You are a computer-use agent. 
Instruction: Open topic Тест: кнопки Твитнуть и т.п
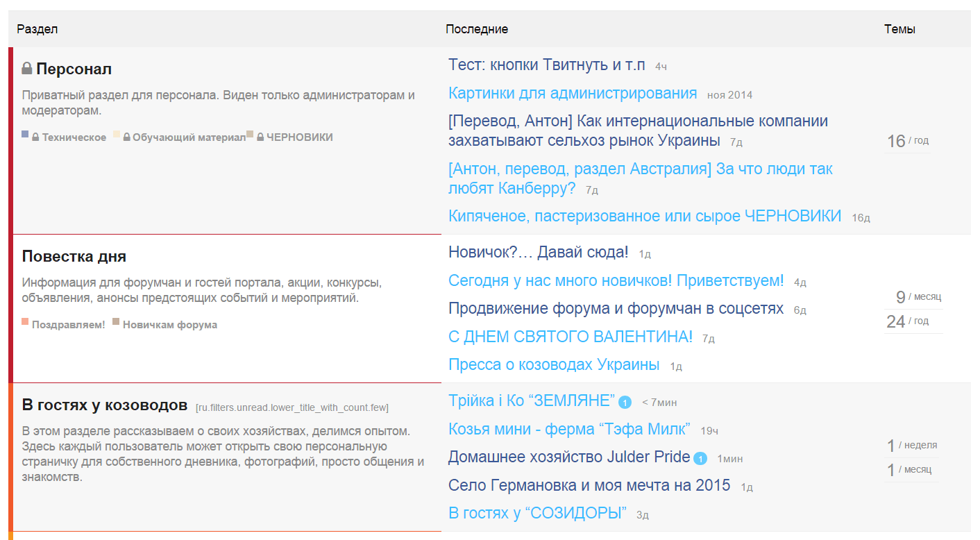546,65
